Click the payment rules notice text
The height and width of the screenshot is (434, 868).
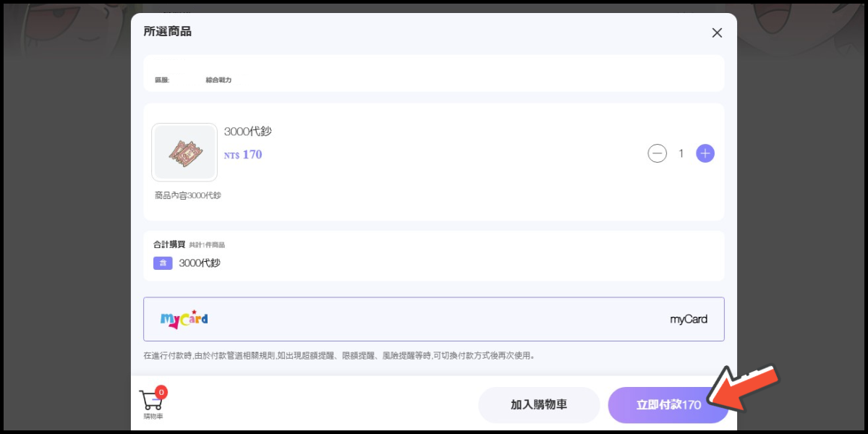339,356
